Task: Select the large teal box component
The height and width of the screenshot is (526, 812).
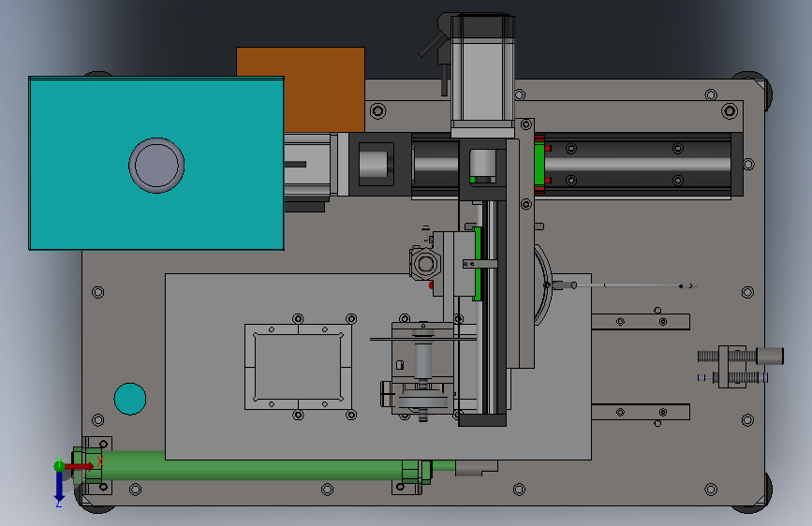Action: (x=155, y=163)
